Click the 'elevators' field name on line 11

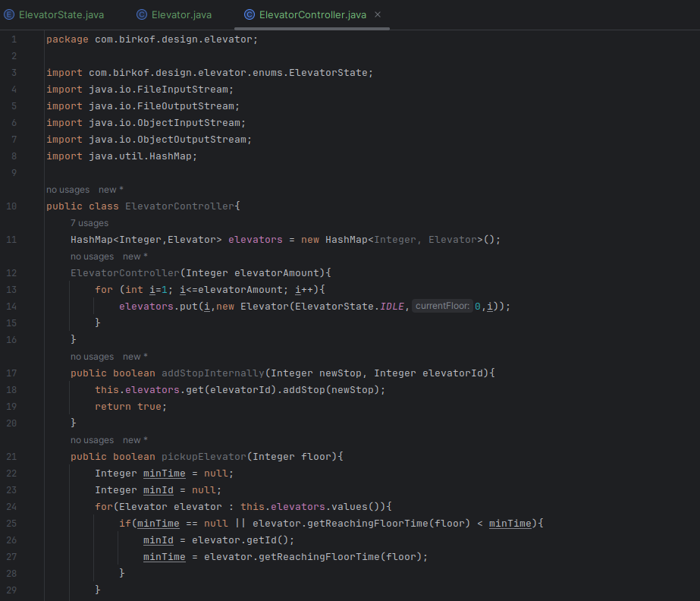(x=256, y=240)
